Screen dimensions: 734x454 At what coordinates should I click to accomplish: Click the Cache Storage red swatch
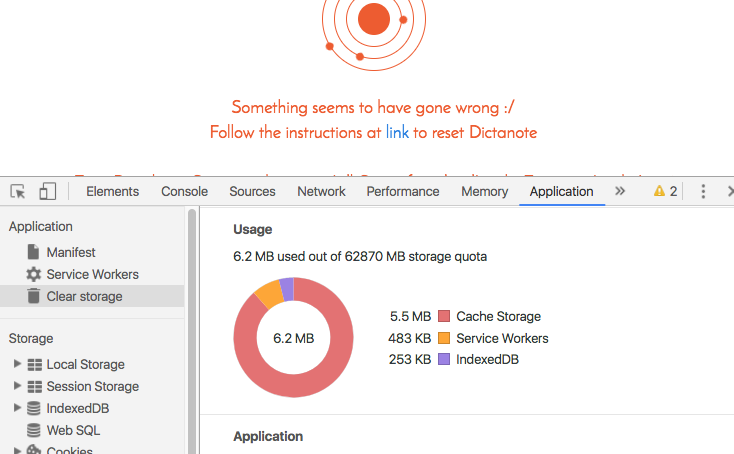click(x=444, y=316)
